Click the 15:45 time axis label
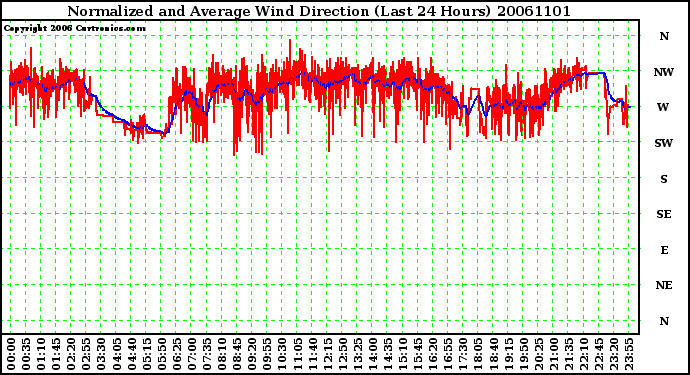 (x=417, y=355)
